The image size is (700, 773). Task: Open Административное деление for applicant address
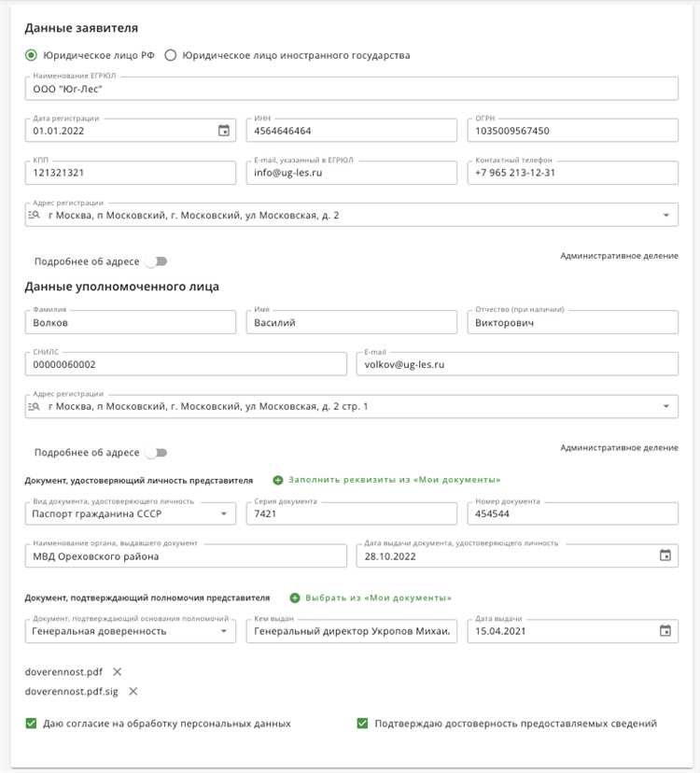pos(619,254)
